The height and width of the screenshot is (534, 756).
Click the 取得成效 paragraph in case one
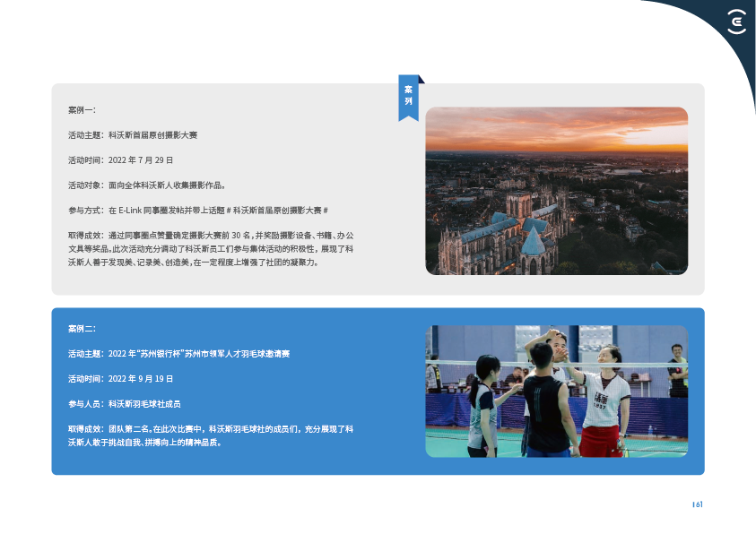tap(211, 249)
